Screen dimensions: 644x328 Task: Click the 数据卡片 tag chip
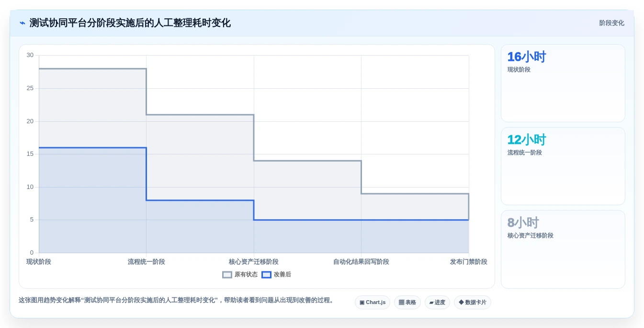pyautogui.click(x=473, y=303)
